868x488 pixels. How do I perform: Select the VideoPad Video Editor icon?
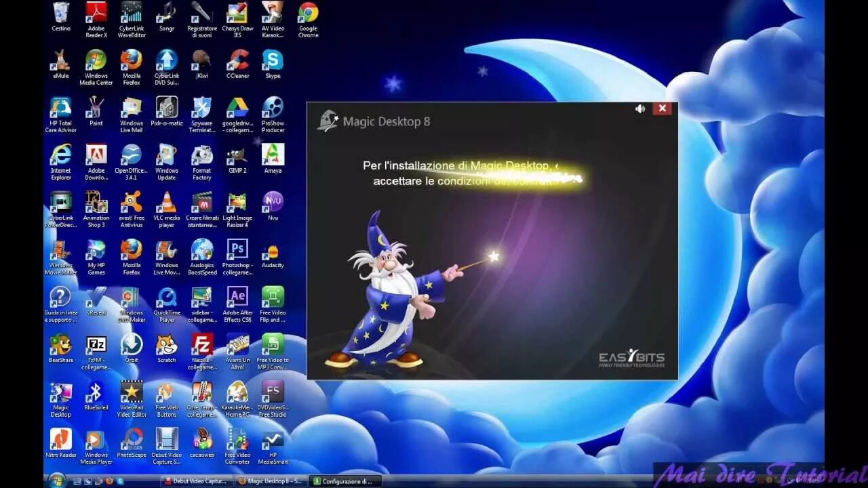coord(132,399)
